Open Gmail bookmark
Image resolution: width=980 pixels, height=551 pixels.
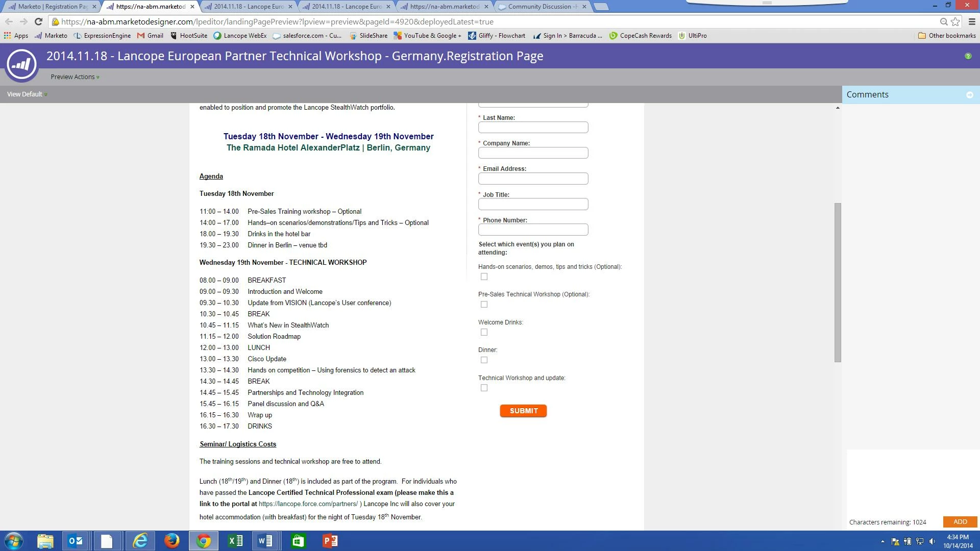(x=150, y=36)
